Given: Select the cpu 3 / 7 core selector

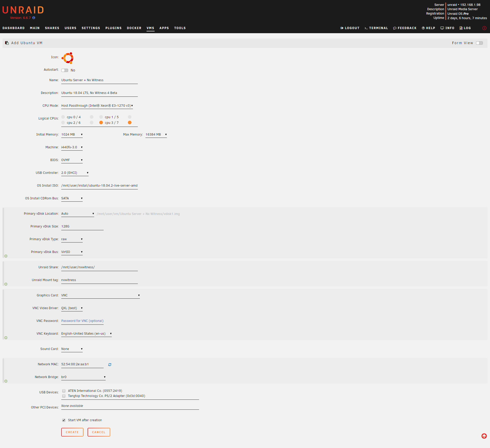Looking at the screenshot, I should (x=101, y=123).
